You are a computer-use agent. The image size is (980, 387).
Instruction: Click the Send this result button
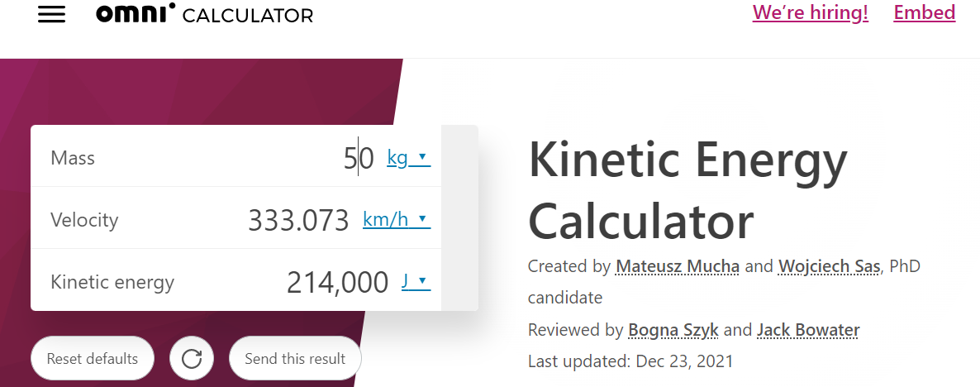295,358
